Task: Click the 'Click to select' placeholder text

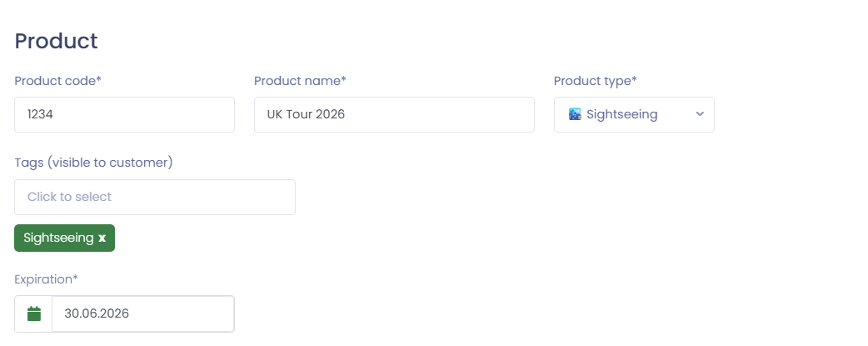Action: tap(69, 197)
